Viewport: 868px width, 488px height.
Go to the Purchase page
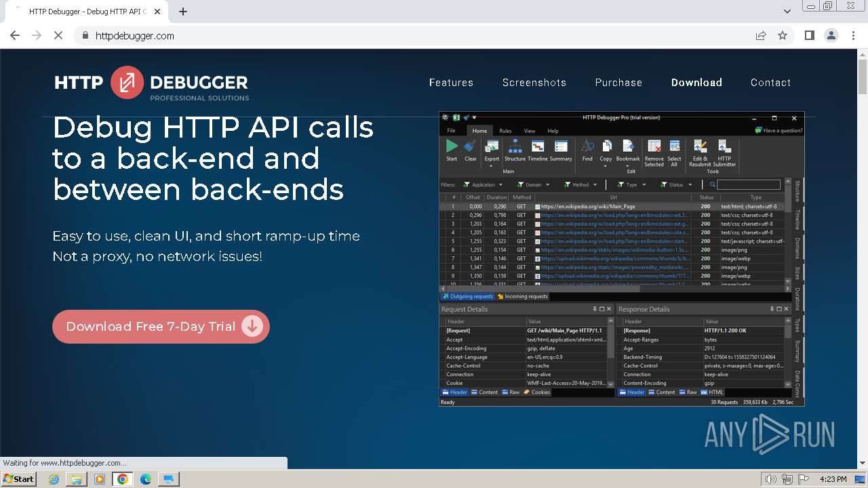coord(618,83)
